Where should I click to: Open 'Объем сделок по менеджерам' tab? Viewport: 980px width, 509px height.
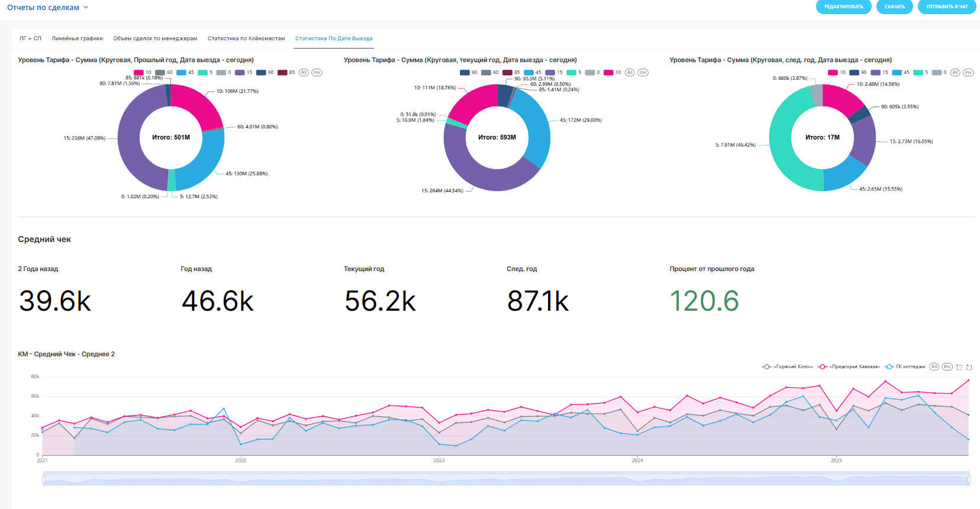pyautogui.click(x=155, y=38)
